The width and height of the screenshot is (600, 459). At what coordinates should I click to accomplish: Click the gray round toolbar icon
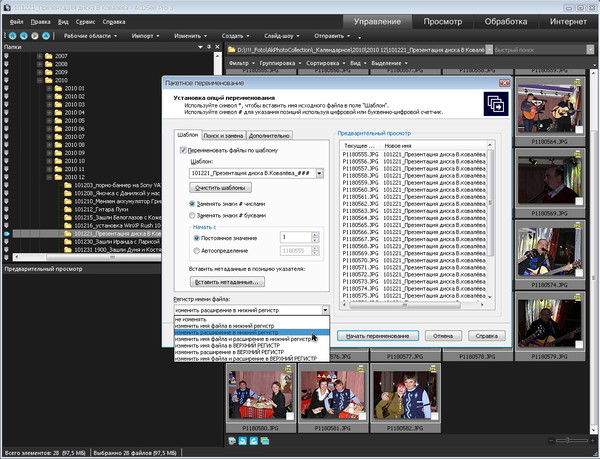coord(35,36)
